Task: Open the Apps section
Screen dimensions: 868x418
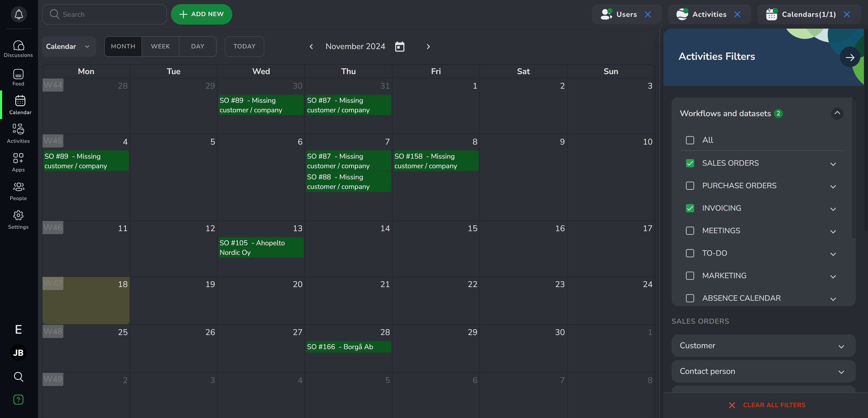Action: tap(19, 162)
